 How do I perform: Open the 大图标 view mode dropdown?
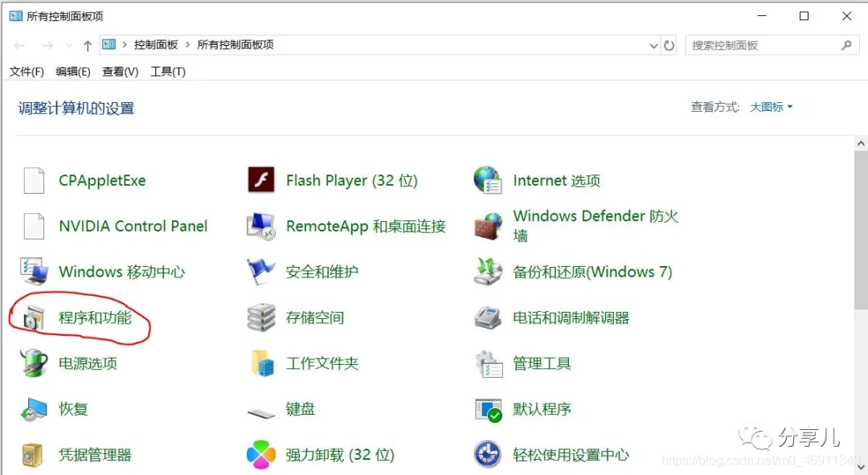(771, 107)
